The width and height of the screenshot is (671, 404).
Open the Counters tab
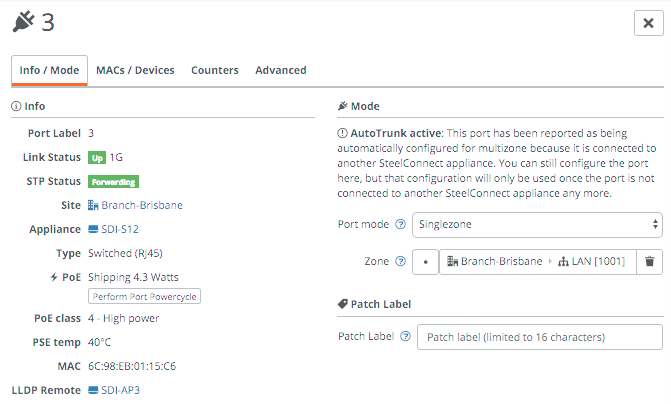[215, 70]
